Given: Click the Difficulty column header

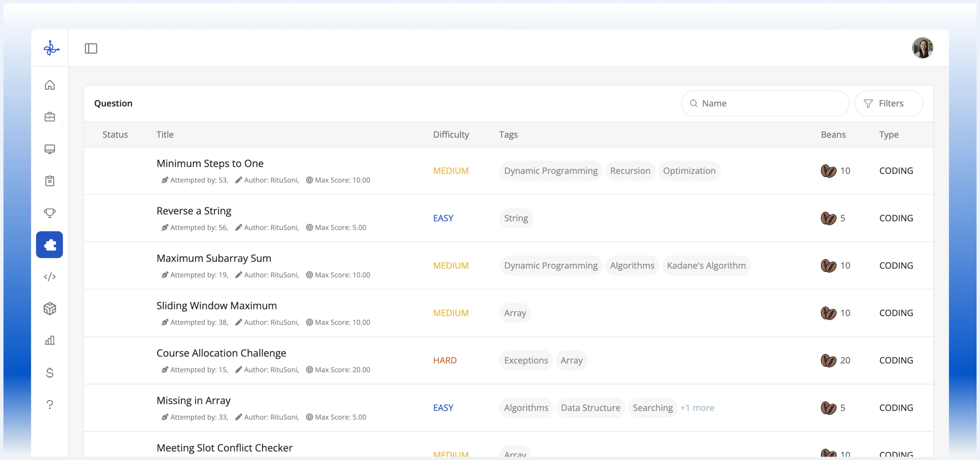Looking at the screenshot, I should [451, 135].
